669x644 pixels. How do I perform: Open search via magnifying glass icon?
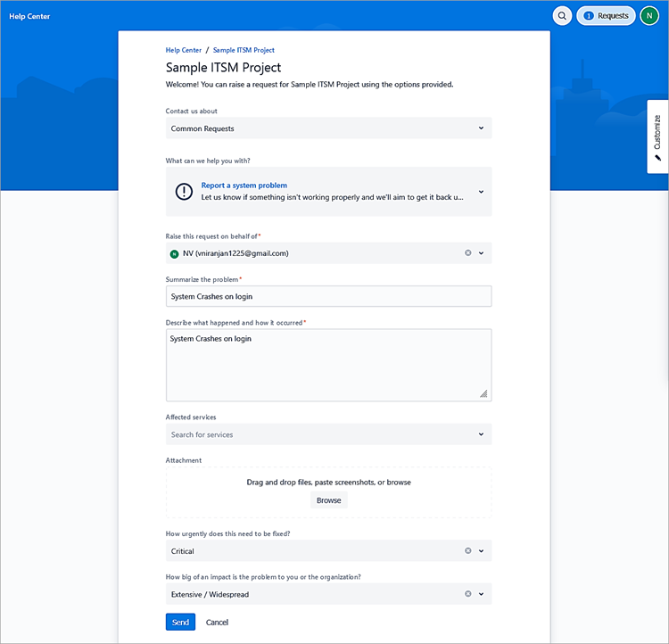562,16
